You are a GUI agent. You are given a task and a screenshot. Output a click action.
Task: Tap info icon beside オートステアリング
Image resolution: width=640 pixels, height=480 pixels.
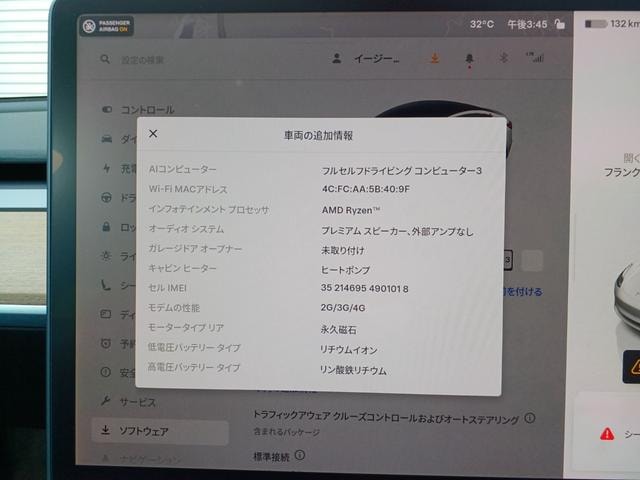(x=530, y=418)
